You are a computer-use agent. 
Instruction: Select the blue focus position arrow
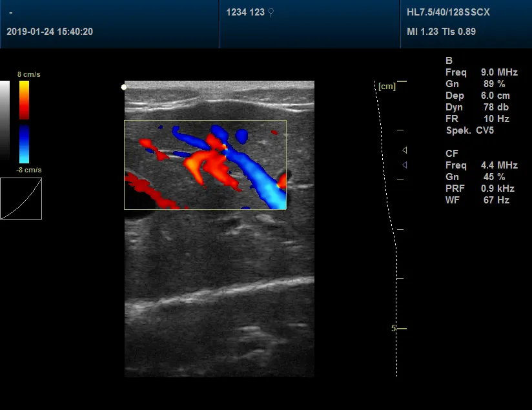[405, 165]
